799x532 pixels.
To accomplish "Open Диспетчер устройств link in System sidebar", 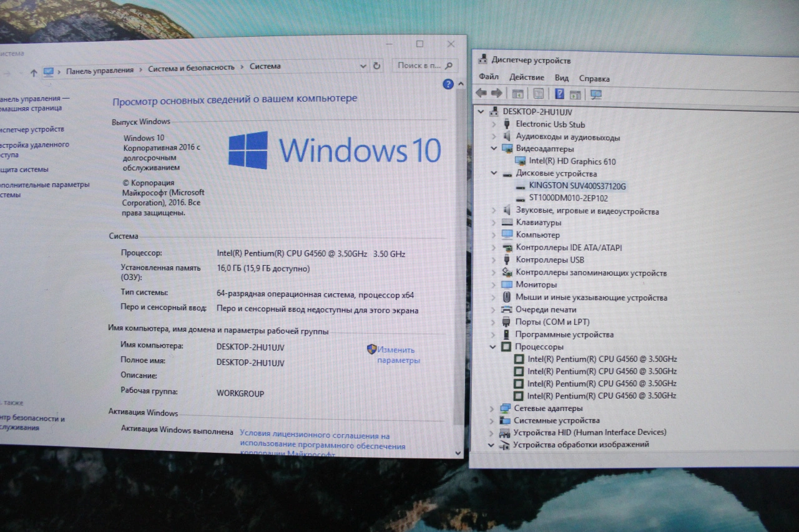I will tap(31, 129).
